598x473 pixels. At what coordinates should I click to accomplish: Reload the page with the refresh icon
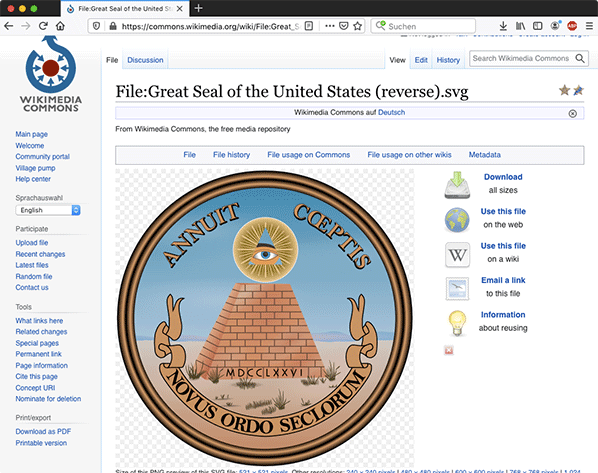coord(43,26)
